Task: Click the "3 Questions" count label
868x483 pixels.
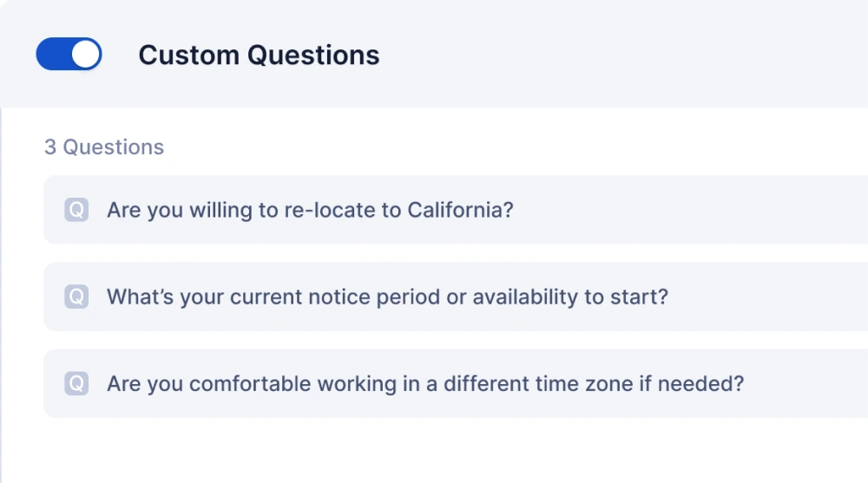Action: [x=104, y=147]
